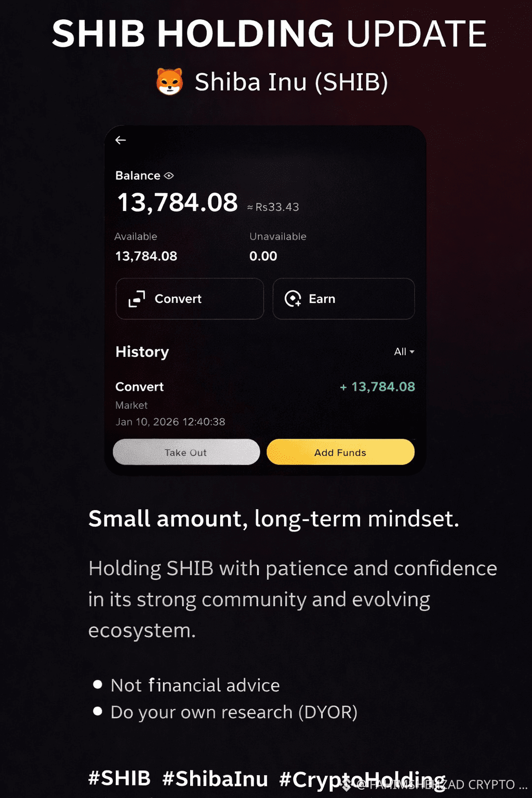The width and height of the screenshot is (532, 798).
Task: Click the #ShibaInu hashtag
Action: click(x=215, y=778)
